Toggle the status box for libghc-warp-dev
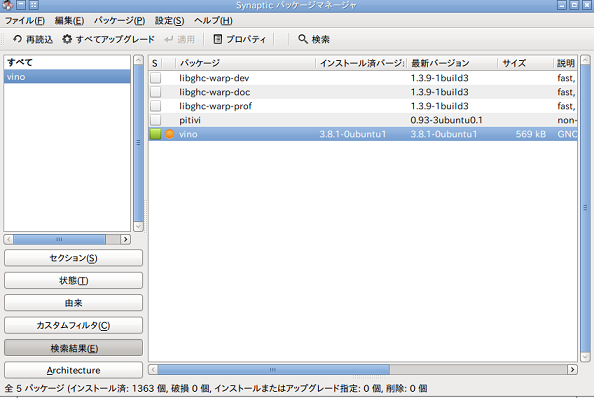The image size is (594, 398). click(x=155, y=78)
